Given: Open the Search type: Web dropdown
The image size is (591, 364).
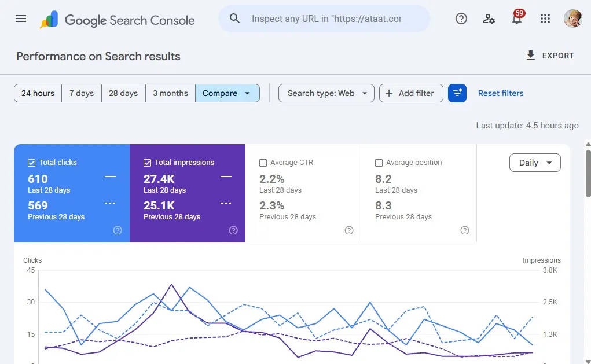Looking at the screenshot, I should [326, 93].
